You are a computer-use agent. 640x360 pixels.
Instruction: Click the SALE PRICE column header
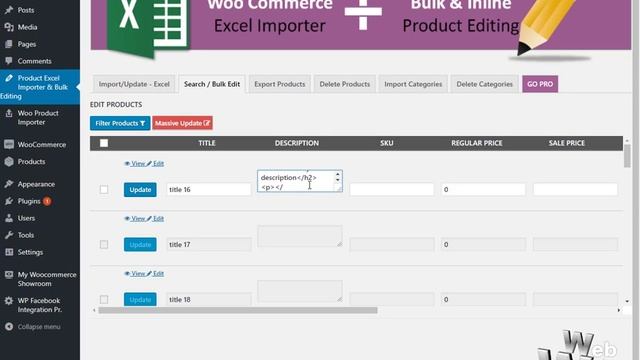click(x=567, y=143)
